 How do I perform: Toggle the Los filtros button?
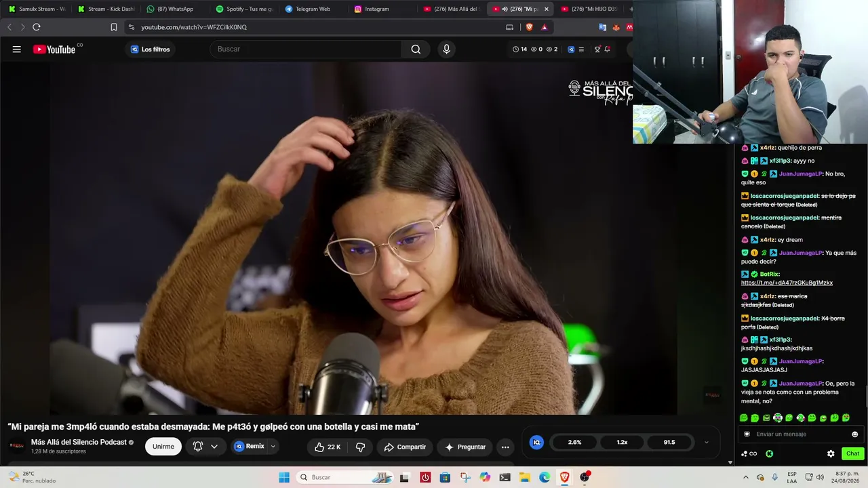pyautogui.click(x=150, y=49)
